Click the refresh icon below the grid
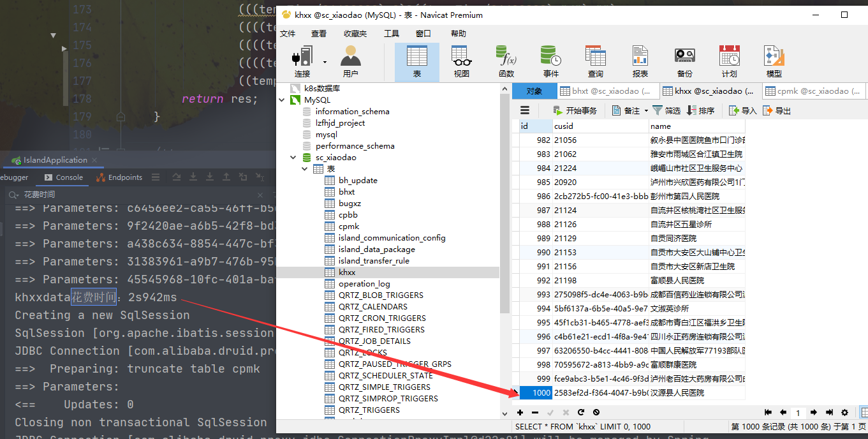The image size is (868, 439). click(x=581, y=413)
